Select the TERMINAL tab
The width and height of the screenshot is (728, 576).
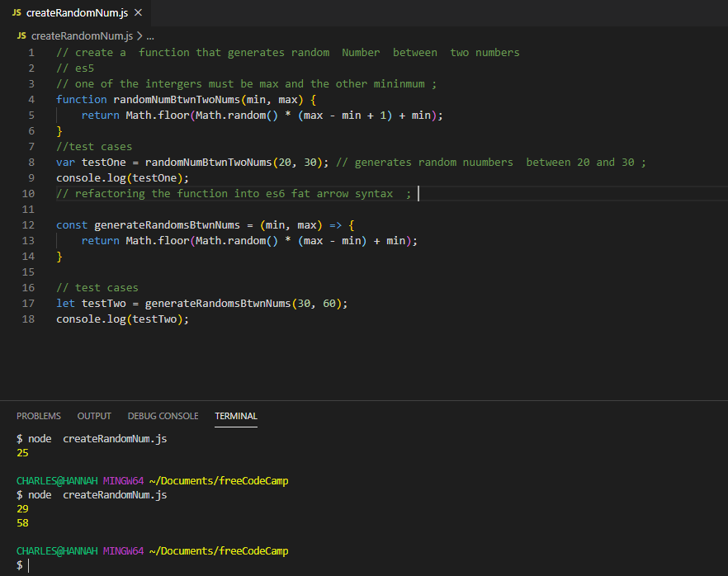(x=235, y=416)
